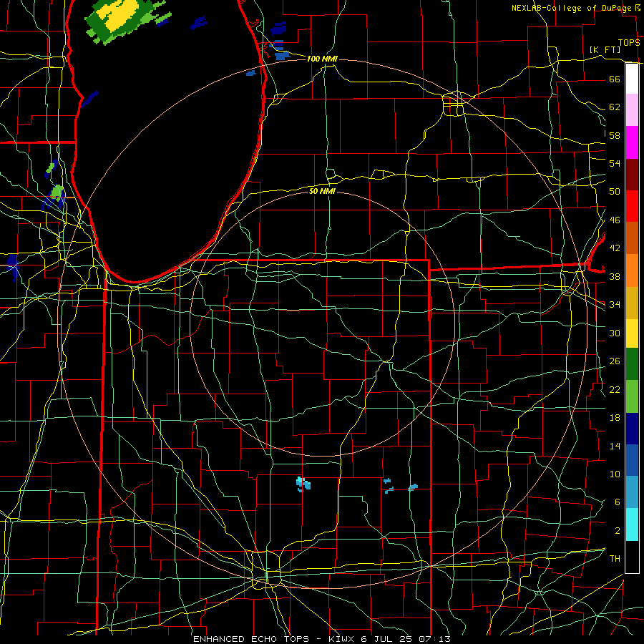Select the 26 value on the legend
644x644 pixels.
tap(615, 361)
